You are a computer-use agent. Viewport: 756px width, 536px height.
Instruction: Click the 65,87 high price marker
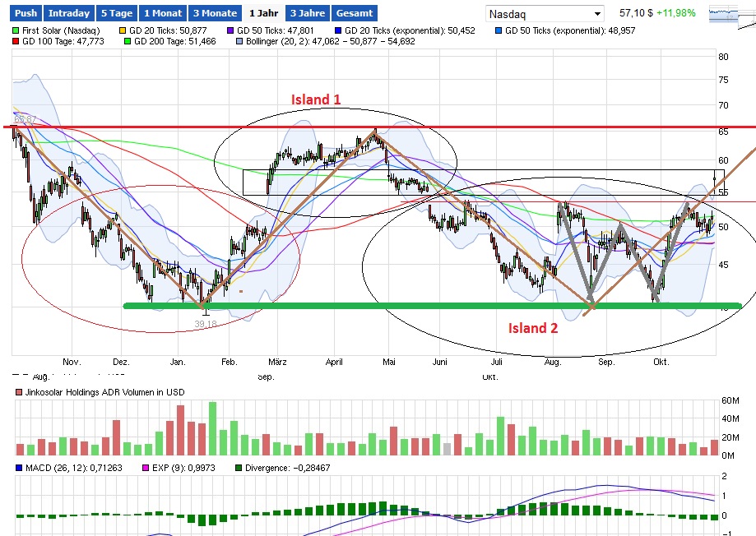pos(25,119)
